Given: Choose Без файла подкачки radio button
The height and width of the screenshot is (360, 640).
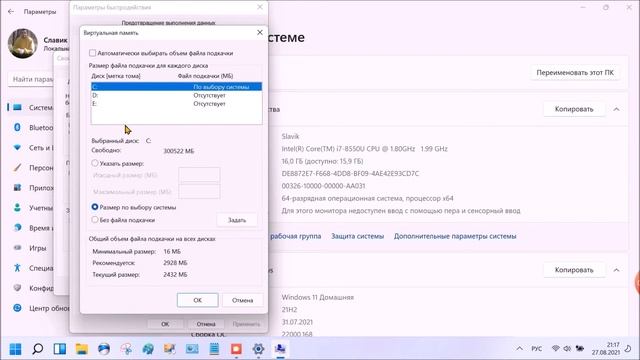Looking at the screenshot, I should pos(95,220).
